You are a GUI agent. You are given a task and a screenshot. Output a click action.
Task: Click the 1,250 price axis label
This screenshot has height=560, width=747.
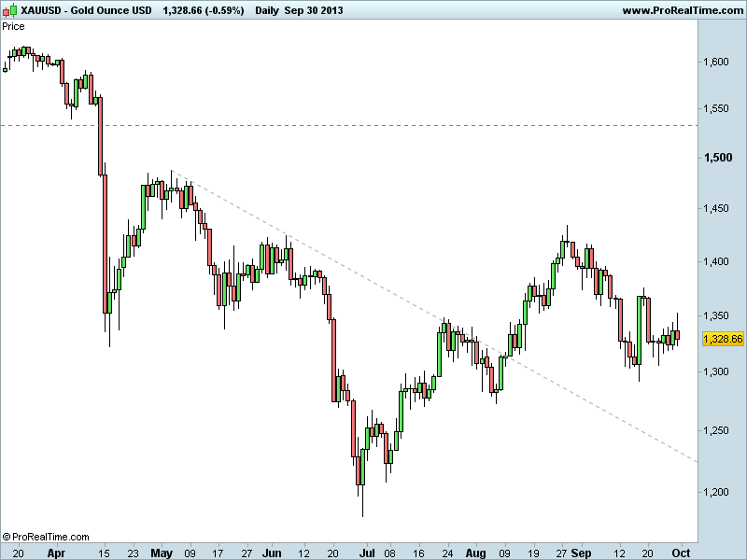point(716,430)
